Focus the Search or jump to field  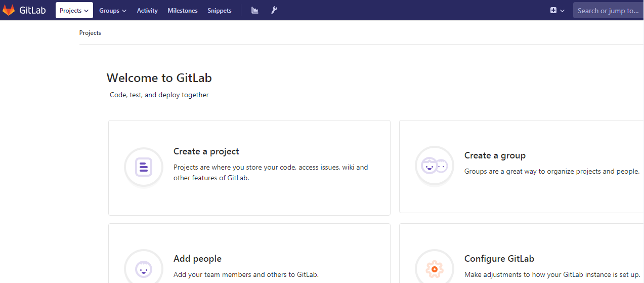(608, 10)
